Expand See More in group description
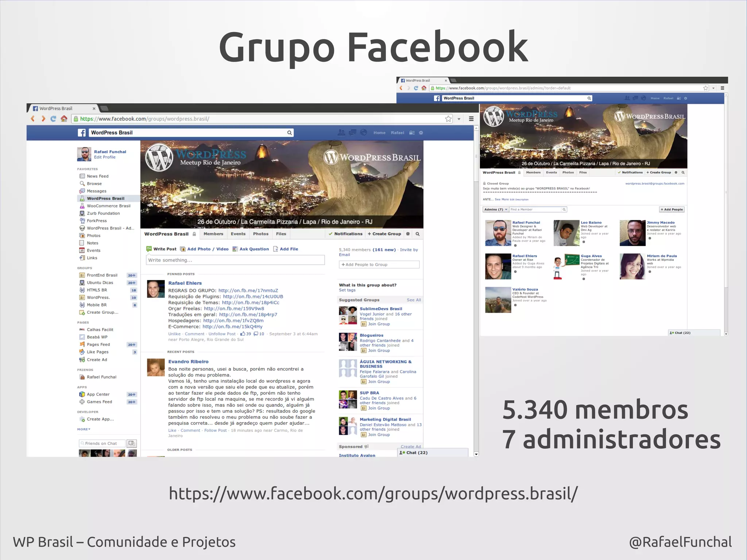The image size is (747, 560). (502, 200)
